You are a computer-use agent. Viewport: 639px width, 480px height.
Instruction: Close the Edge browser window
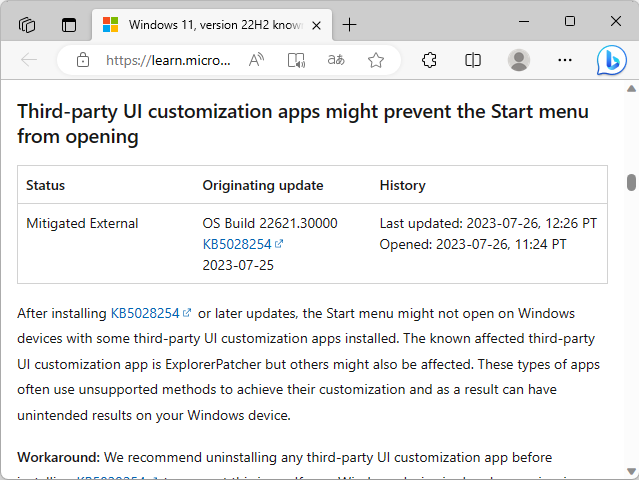coord(616,21)
